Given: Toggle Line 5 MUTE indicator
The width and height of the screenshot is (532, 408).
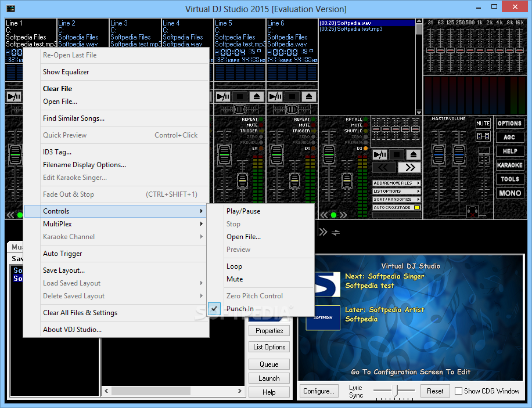Looking at the screenshot, I should [x=261, y=125].
